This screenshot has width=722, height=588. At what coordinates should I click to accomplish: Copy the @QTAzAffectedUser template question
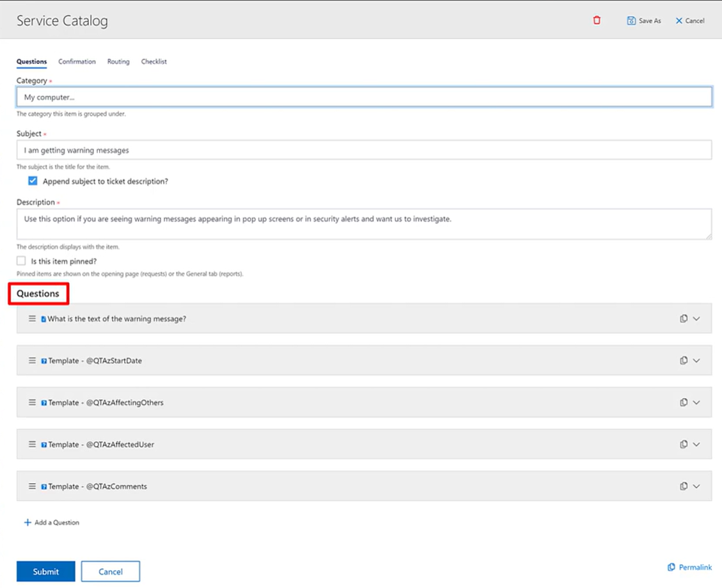tap(684, 444)
